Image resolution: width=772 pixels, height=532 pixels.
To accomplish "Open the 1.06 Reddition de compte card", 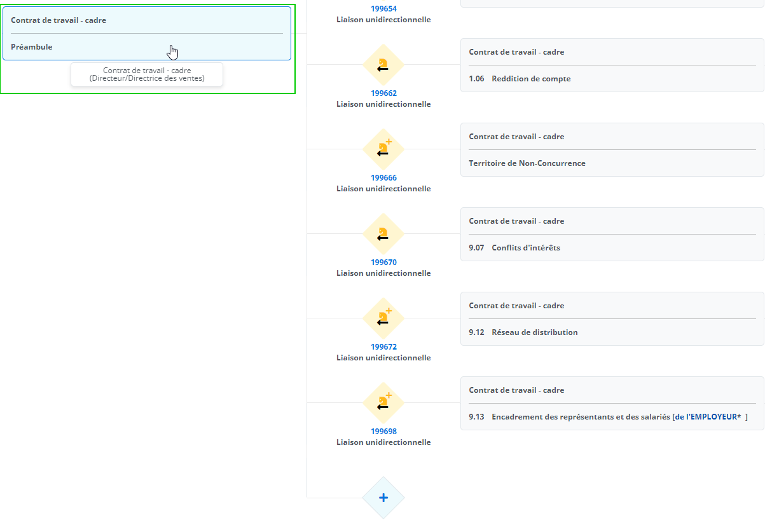I will point(612,65).
